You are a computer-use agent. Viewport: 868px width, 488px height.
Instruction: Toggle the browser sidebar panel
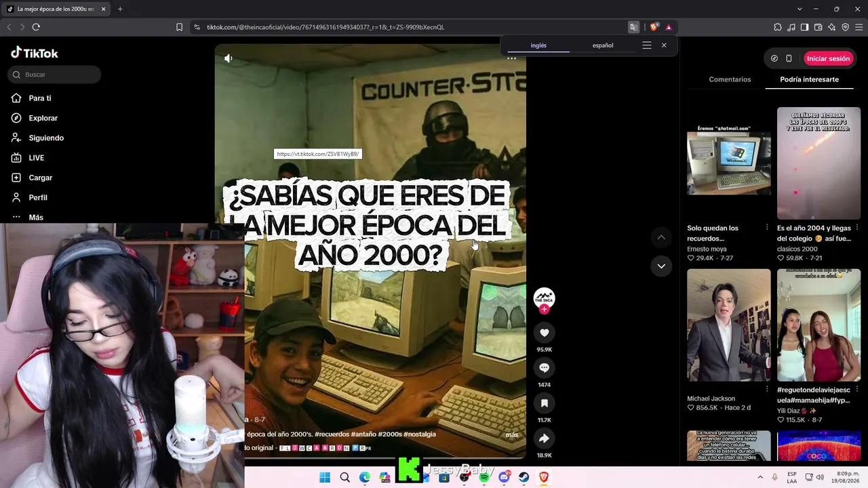tap(804, 27)
